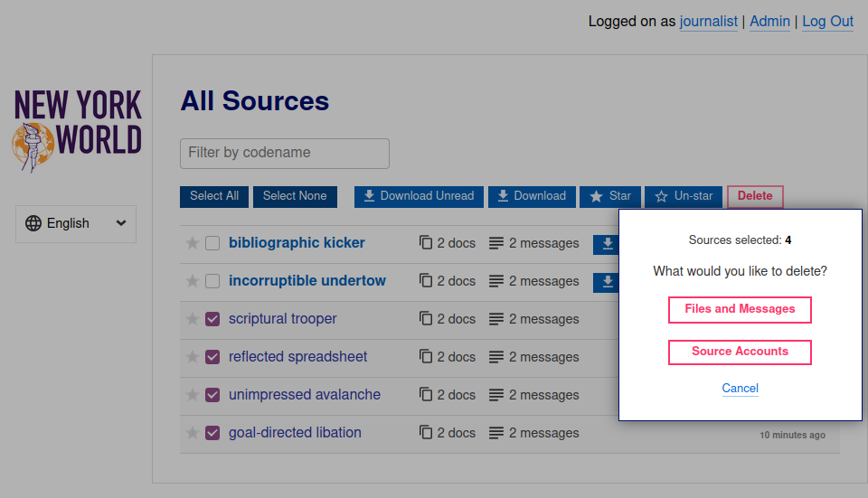Click Download Unread toolbar button

pyautogui.click(x=419, y=196)
